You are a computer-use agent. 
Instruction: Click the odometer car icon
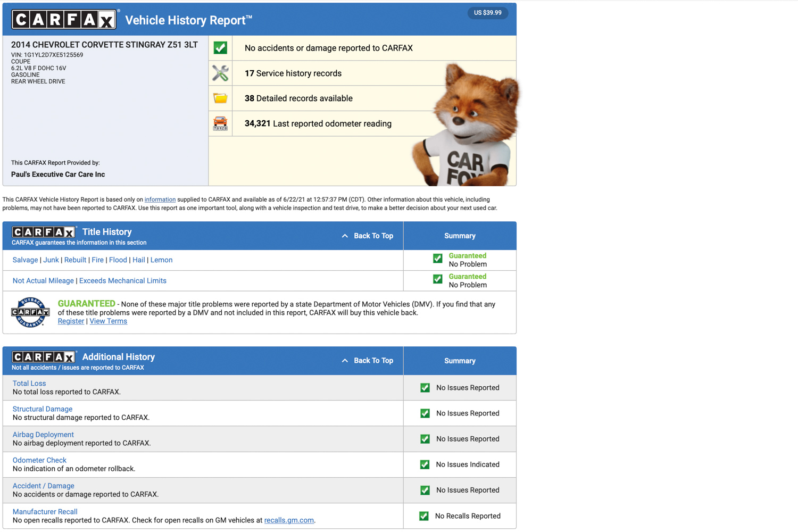pyautogui.click(x=220, y=123)
